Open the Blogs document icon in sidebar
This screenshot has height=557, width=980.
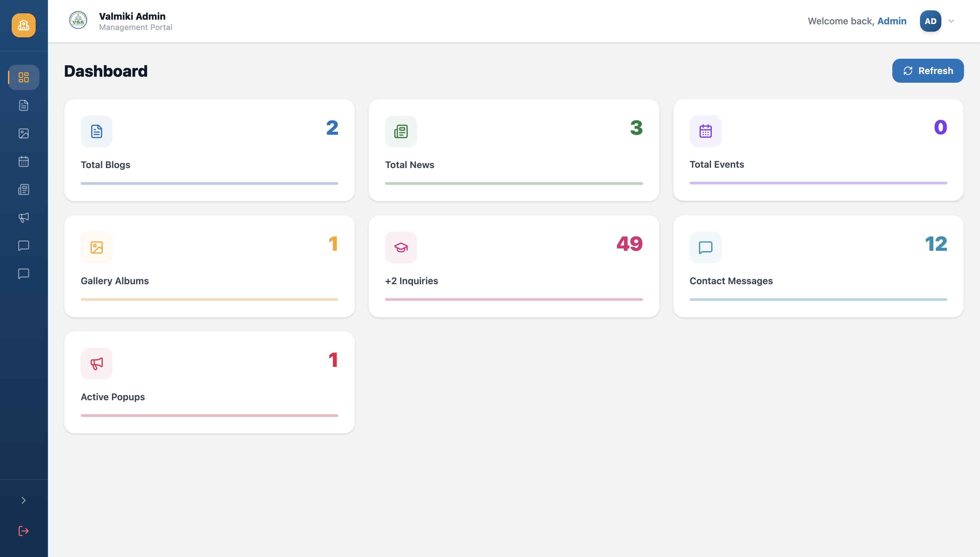(x=24, y=105)
